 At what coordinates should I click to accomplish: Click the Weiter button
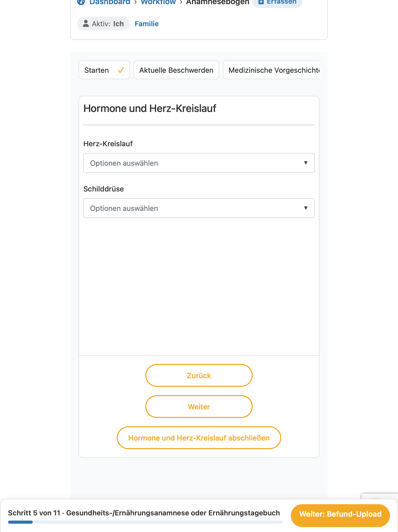coord(199,407)
